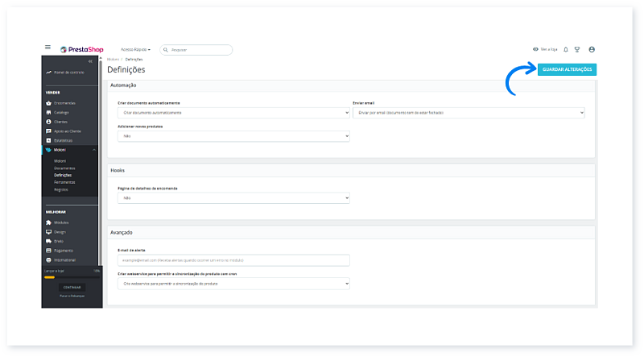Collapse sidebar with double-chevron icon
The image size is (644, 357).
tap(90, 61)
